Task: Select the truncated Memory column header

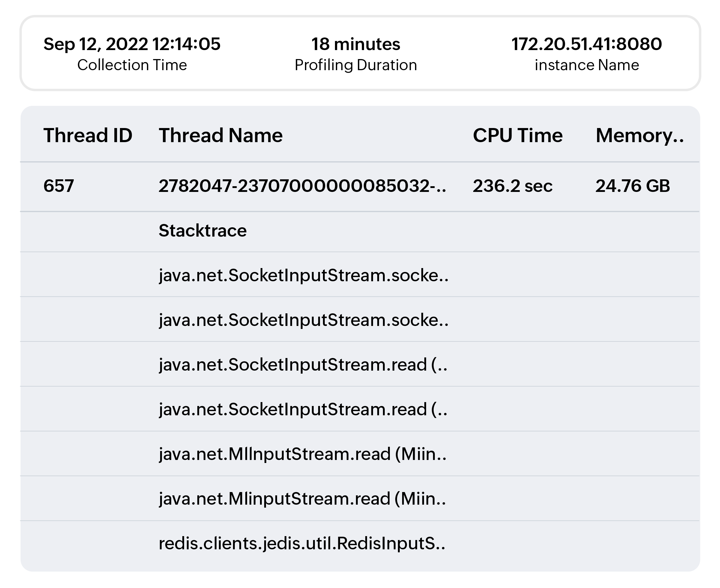Action: 639,136
